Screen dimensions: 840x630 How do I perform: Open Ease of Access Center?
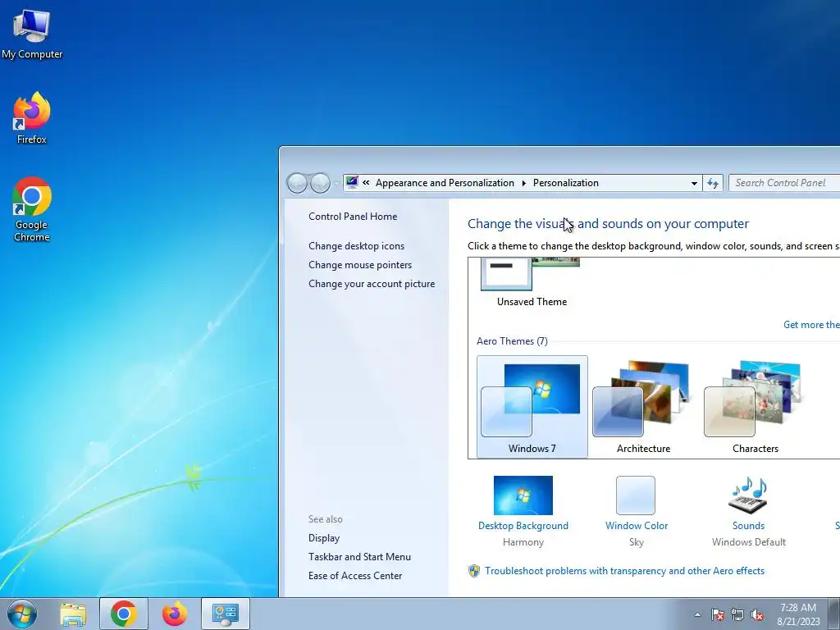click(x=354, y=575)
